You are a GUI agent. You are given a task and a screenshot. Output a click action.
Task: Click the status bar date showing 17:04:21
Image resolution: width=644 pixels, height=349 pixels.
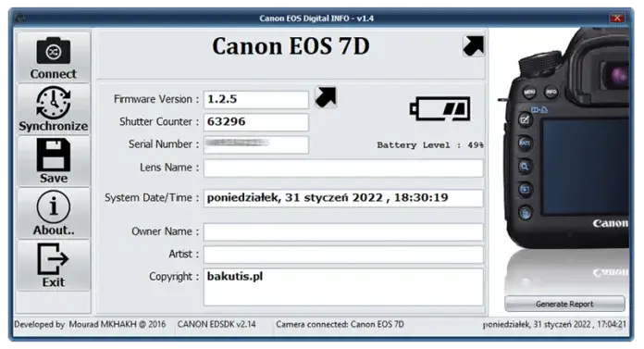(x=554, y=324)
